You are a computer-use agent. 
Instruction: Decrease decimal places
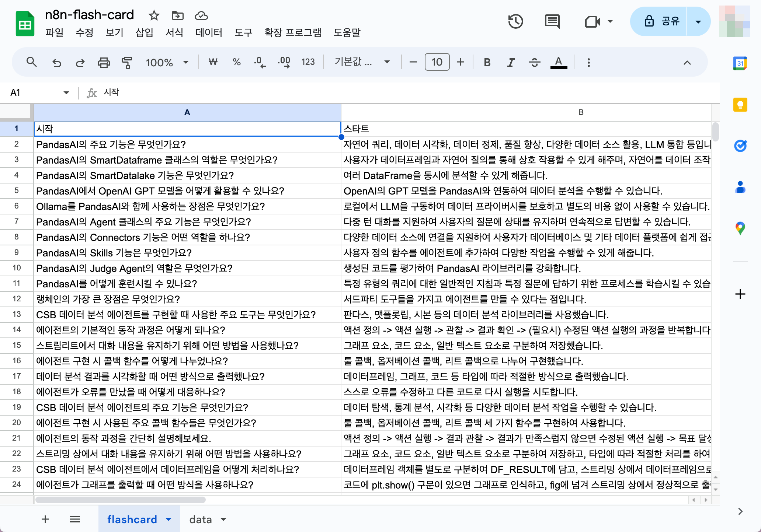coord(260,62)
